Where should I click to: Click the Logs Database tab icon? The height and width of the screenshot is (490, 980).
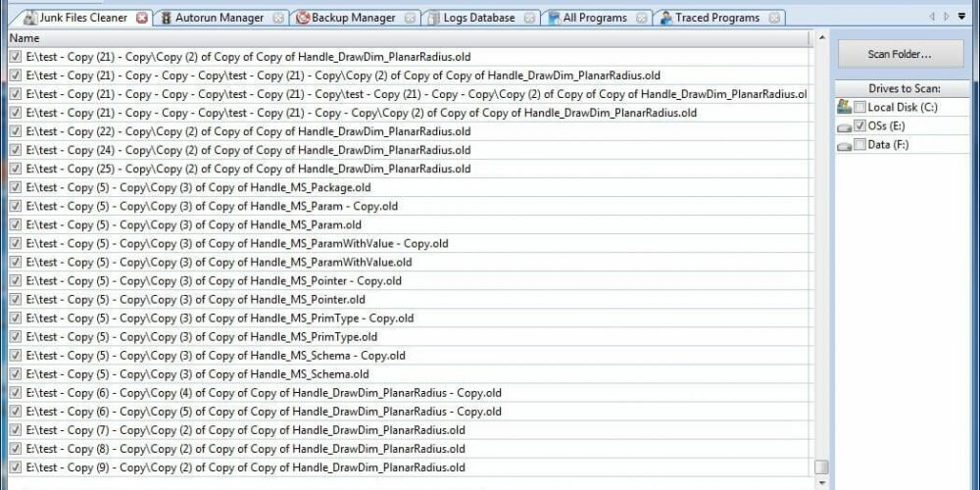434,18
